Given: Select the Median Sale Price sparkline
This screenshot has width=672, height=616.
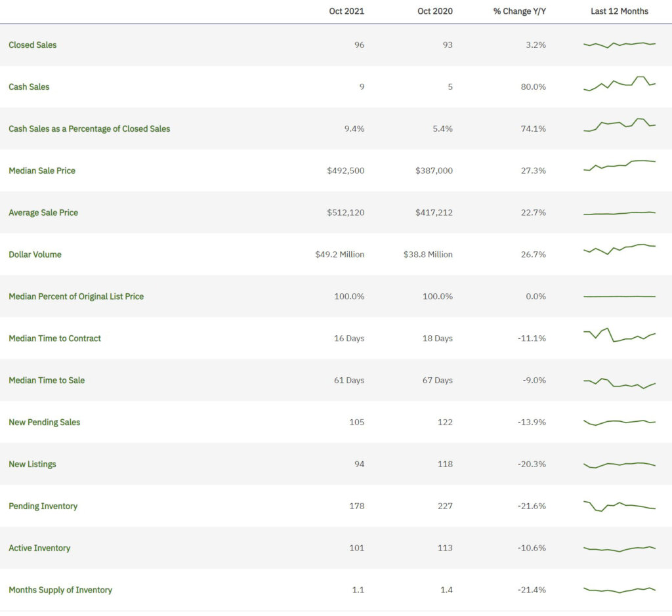Looking at the screenshot, I should pos(619,168).
